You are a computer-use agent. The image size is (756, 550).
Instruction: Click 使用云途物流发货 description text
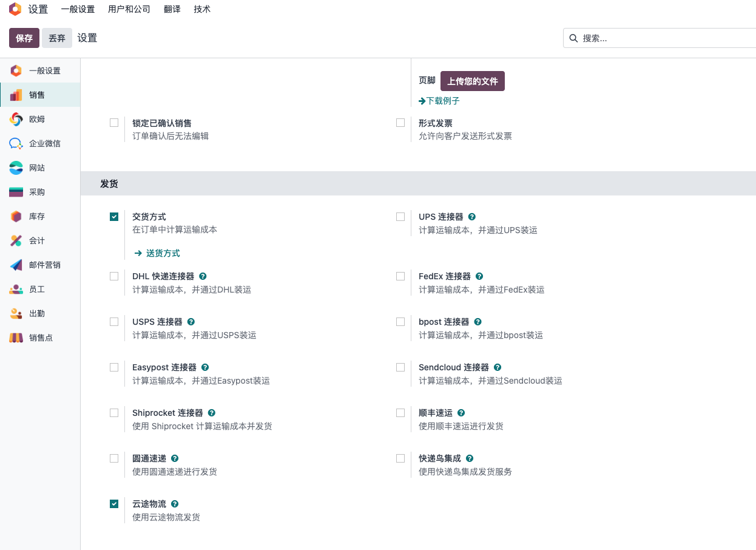pos(166,517)
